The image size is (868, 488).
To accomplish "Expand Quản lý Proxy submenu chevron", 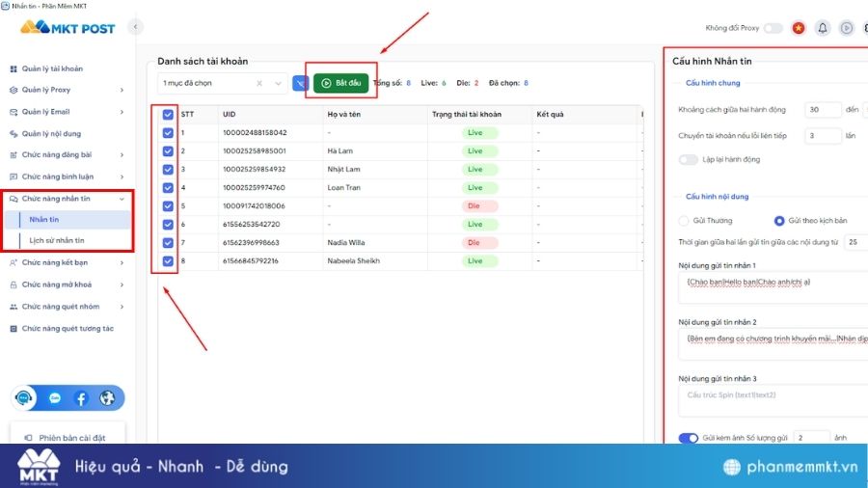I will pyautogui.click(x=122, y=90).
